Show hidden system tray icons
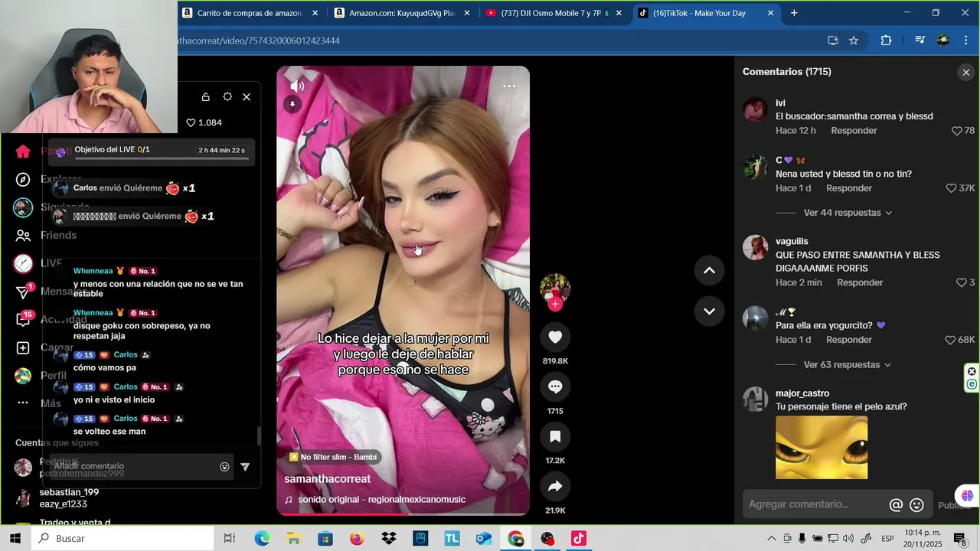This screenshot has width=980, height=551. 772,539
